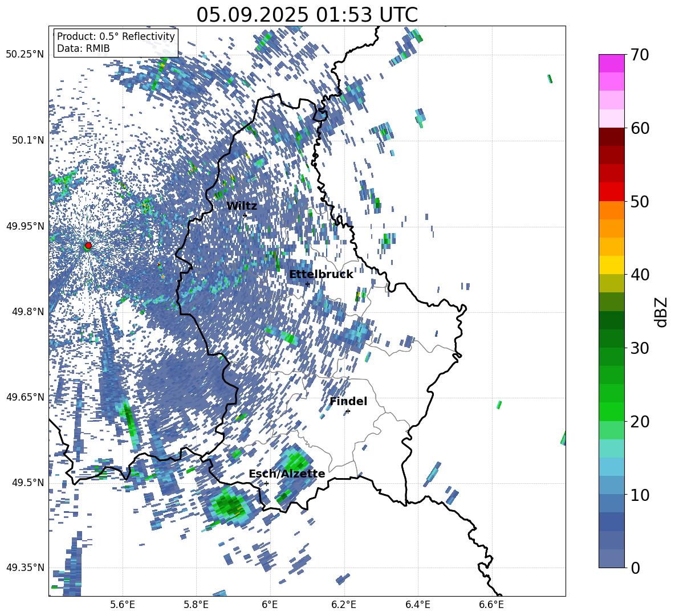Image resolution: width=675 pixels, height=616 pixels.
Task: Click the dark red colorbar band below 60
Action: coord(611,137)
